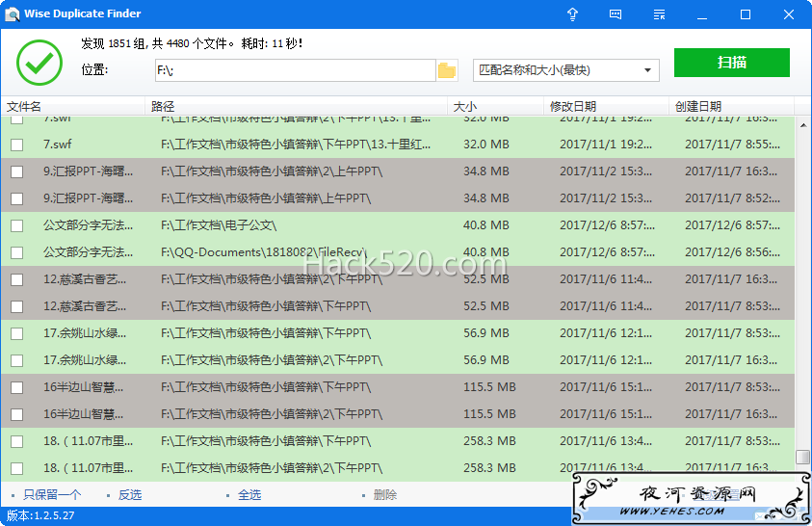812x526 pixels.
Task: Click the upgrade arrow icon in title bar
Action: point(572,14)
